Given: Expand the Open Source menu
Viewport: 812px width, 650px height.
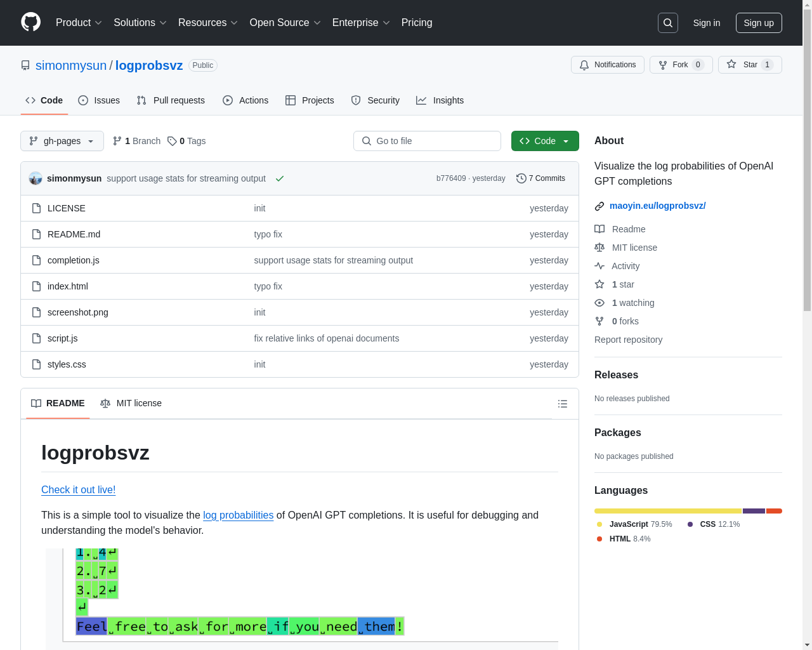Looking at the screenshot, I should click(x=285, y=23).
